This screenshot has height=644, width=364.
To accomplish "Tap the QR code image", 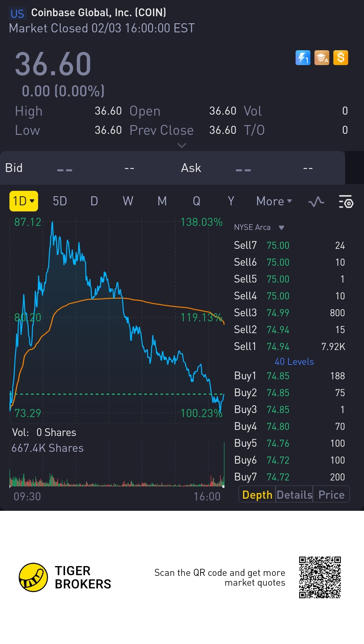I will tap(320, 577).
